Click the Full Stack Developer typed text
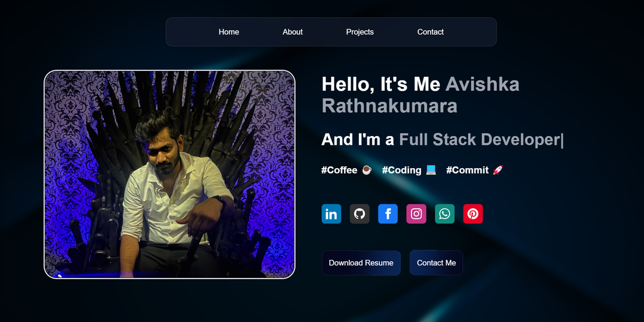644x322 pixels. pyautogui.click(x=480, y=140)
